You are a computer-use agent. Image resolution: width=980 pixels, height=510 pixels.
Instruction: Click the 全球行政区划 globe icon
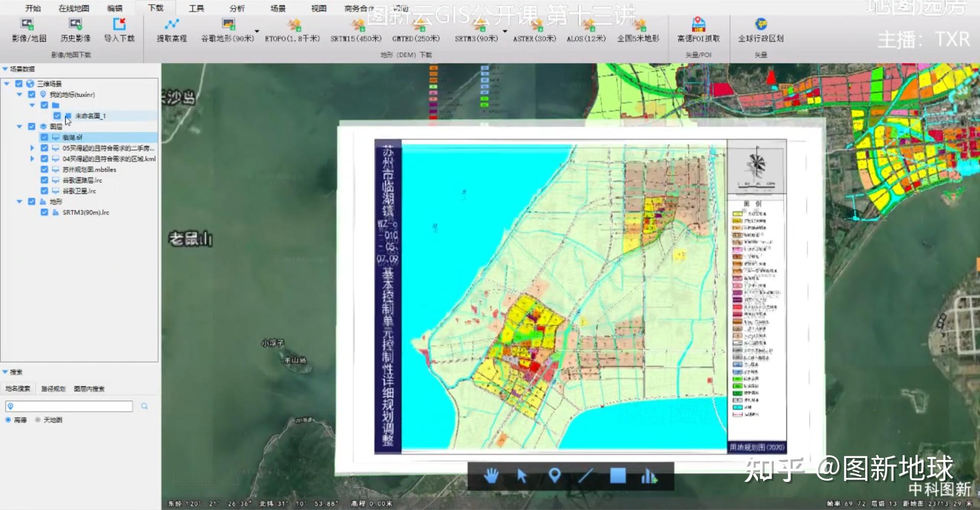point(761,24)
